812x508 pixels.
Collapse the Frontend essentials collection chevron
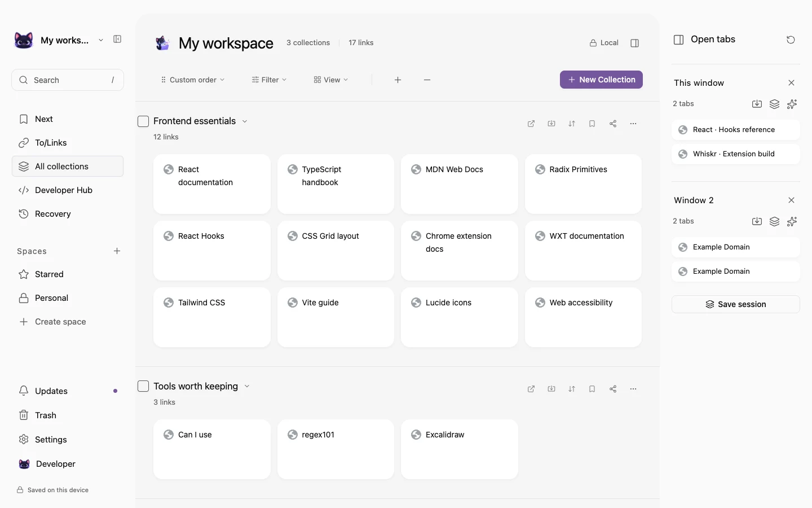click(245, 121)
